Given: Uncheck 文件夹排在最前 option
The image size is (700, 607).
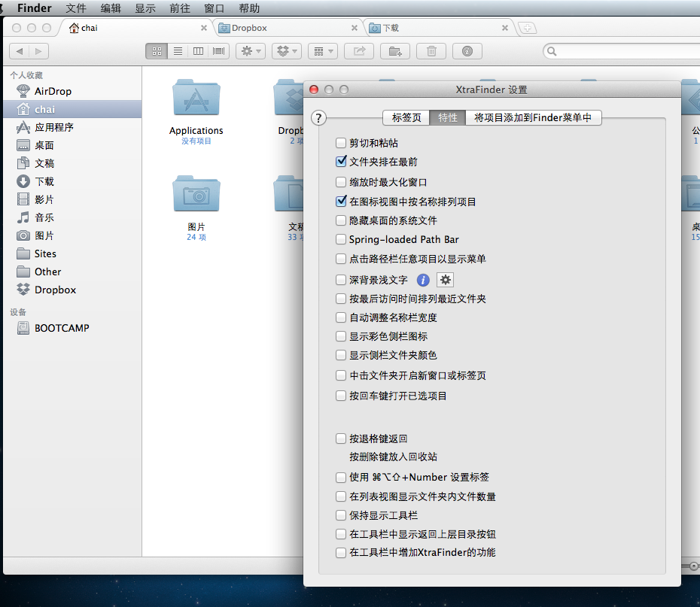Looking at the screenshot, I should tap(342, 162).
